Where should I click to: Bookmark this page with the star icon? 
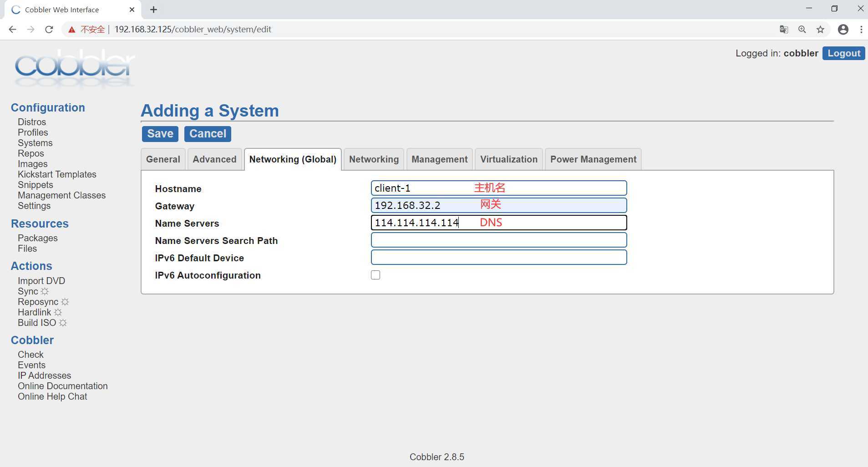pos(820,29)
